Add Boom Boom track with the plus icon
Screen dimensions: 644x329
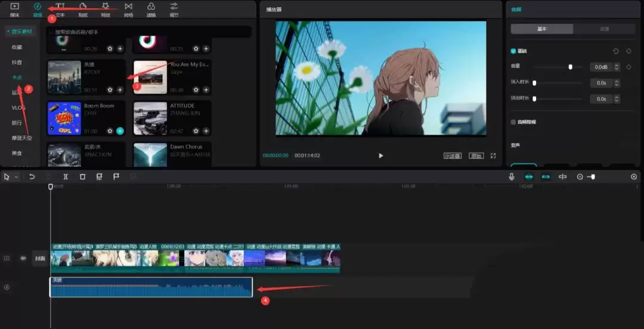coord(120,131)
